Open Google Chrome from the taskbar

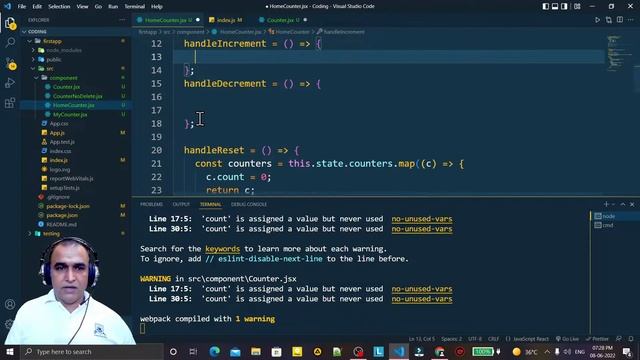pyautogui.click(x=440, y=351)
